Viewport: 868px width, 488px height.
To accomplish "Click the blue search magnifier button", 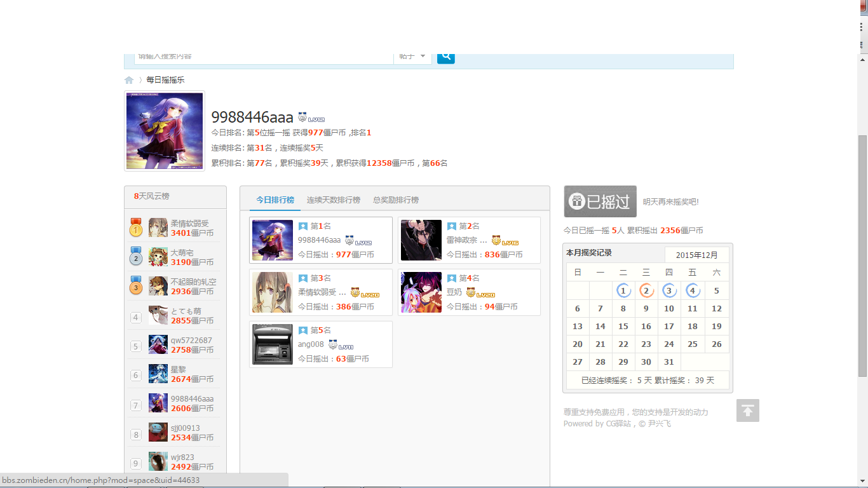I will coord(446,57).
